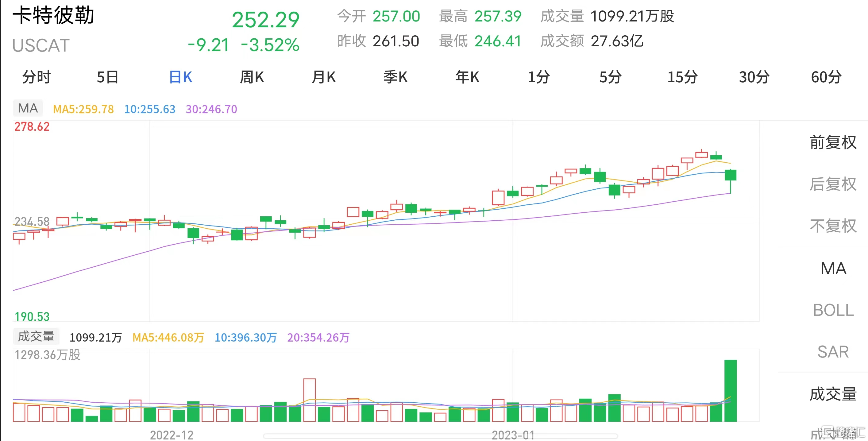
Task: Click the stock name 卡特彼勒
Action: [x=53, y=15]
